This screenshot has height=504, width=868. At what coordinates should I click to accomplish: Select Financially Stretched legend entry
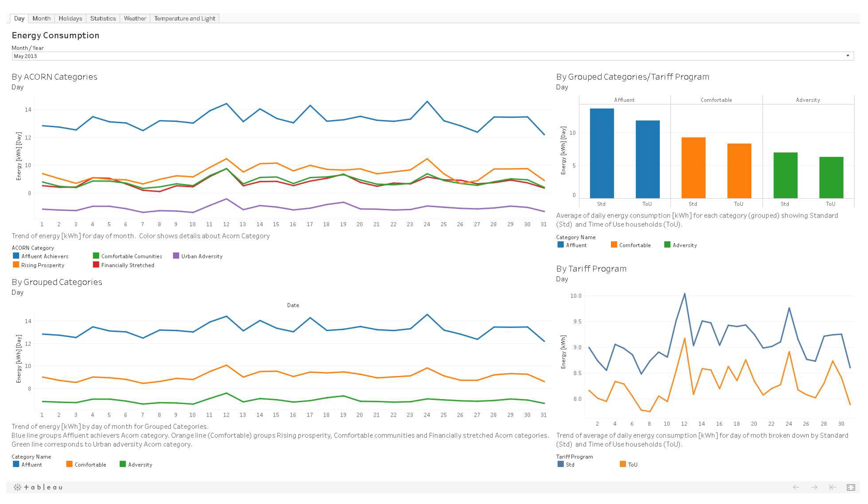(127, 265)
